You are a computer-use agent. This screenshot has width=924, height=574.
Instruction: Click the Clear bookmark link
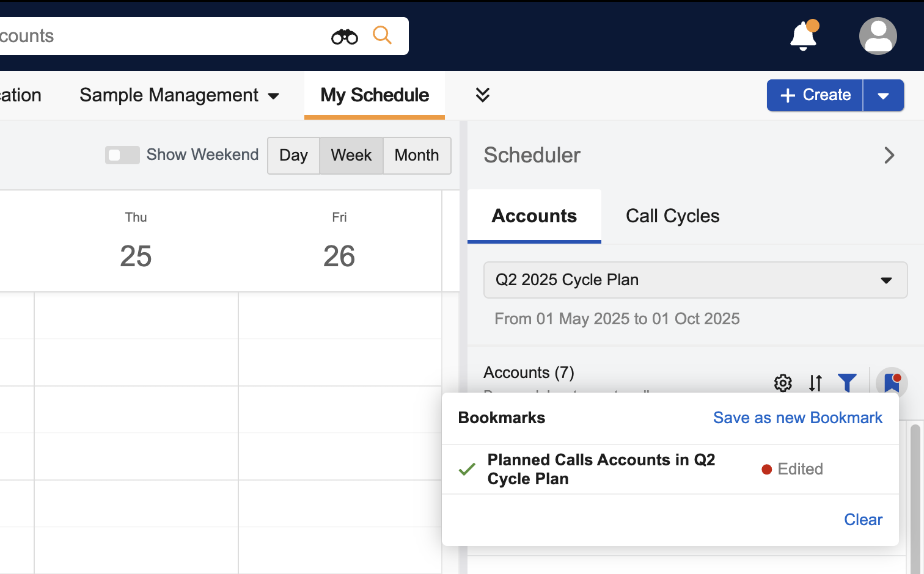click(863, 520)
